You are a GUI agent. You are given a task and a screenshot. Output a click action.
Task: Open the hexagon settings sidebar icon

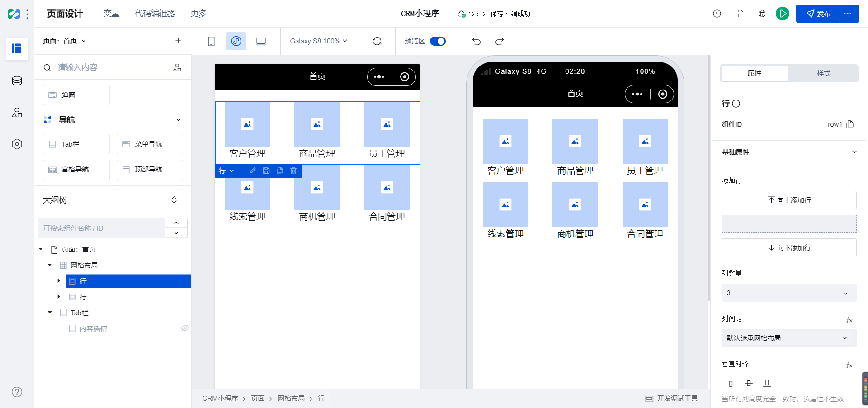coord(17,144)
